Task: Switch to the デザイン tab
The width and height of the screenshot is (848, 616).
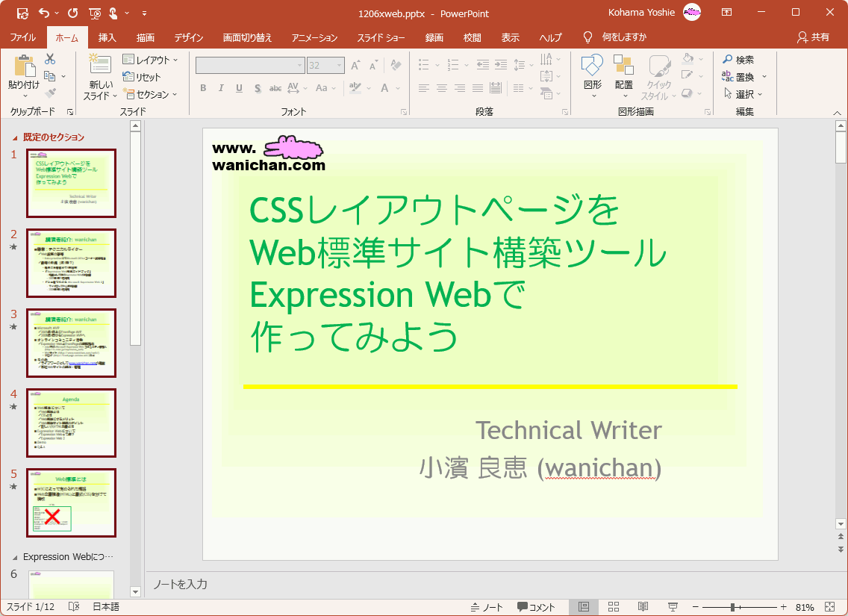Action: [189, 37]
